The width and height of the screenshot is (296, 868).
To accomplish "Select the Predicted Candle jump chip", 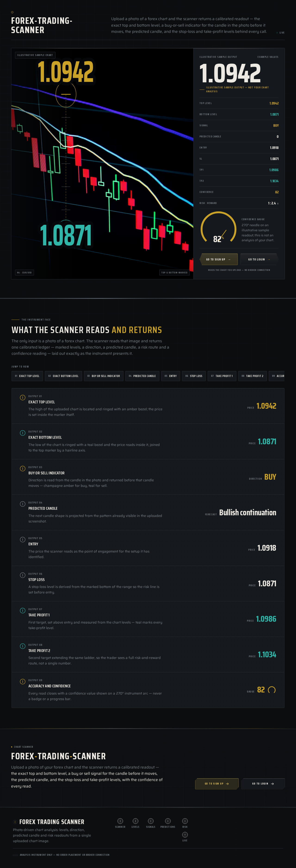I will [x=142, y=376].
